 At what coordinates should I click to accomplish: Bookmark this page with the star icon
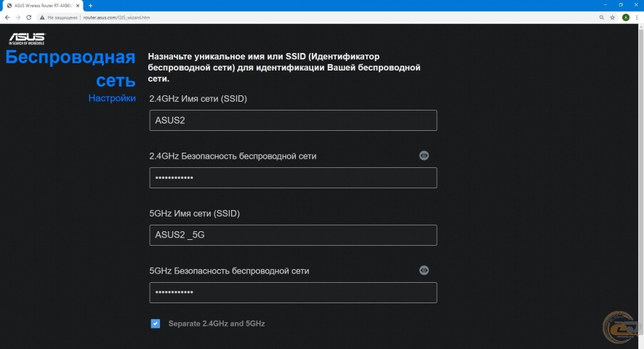612,17
